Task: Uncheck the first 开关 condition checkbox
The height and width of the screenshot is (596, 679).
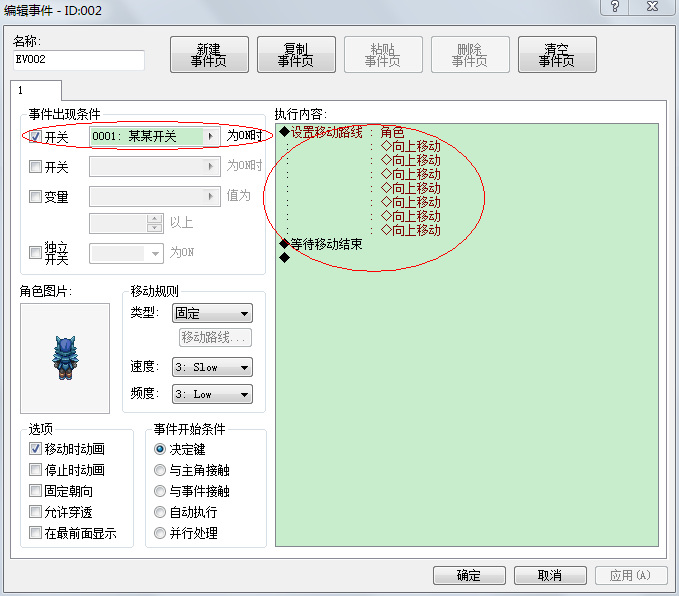Action: [35, 136]
